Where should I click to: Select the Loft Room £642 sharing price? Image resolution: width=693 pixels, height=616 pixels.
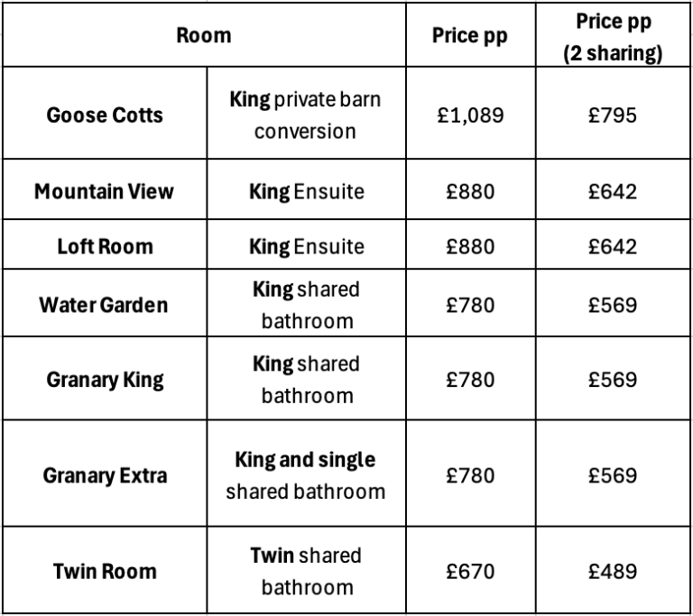pos(612,246)
